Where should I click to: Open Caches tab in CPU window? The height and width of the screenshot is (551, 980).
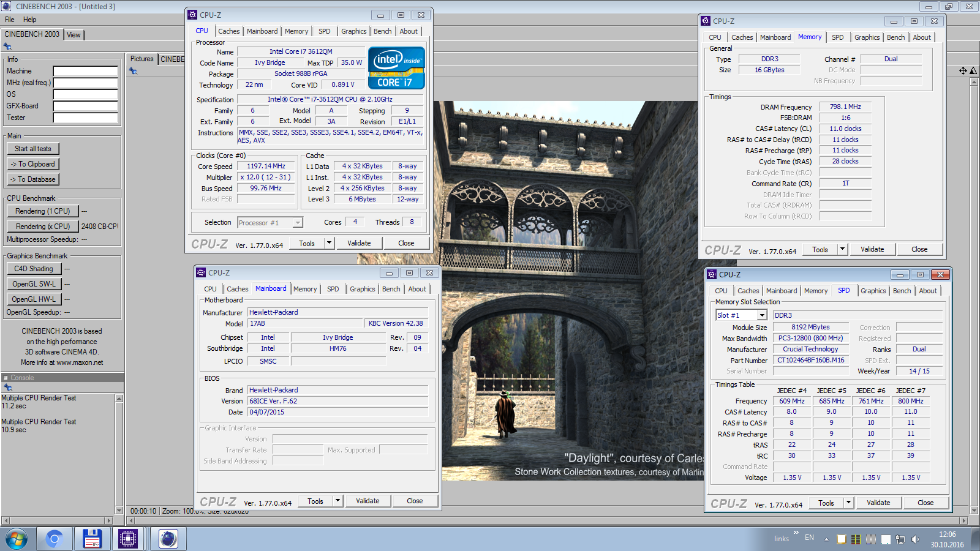[x=229, y=31]
